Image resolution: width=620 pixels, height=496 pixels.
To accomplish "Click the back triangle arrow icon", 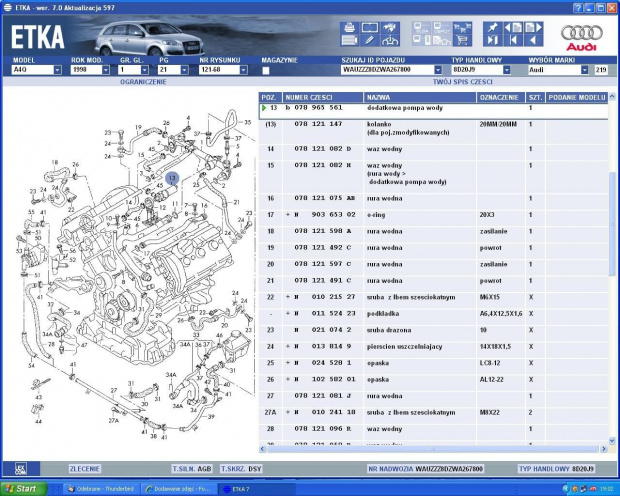I will (533, 40).
